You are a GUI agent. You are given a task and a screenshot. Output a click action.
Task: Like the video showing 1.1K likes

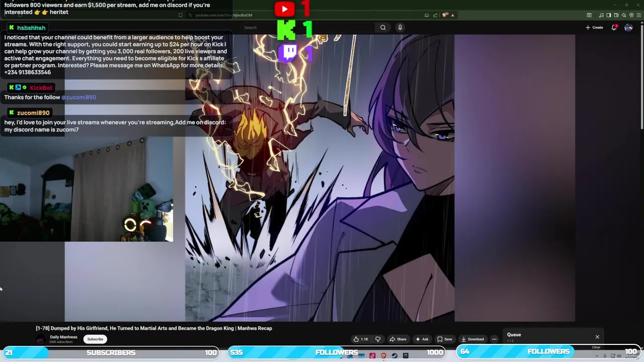point(361,339)
